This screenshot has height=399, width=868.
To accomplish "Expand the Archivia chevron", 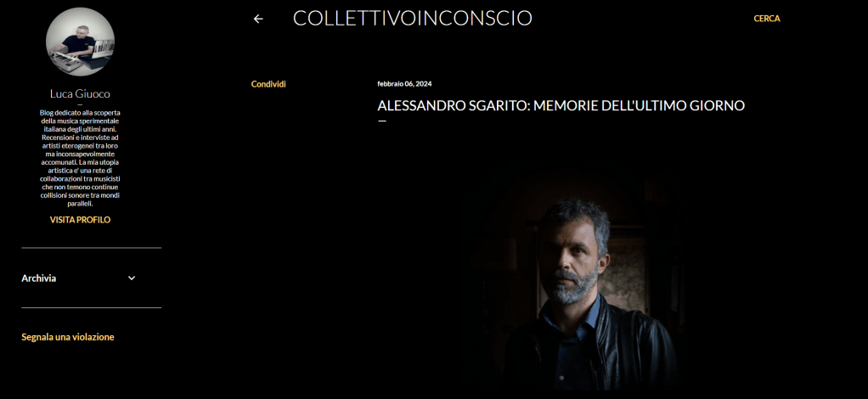I will click(132, 278).
